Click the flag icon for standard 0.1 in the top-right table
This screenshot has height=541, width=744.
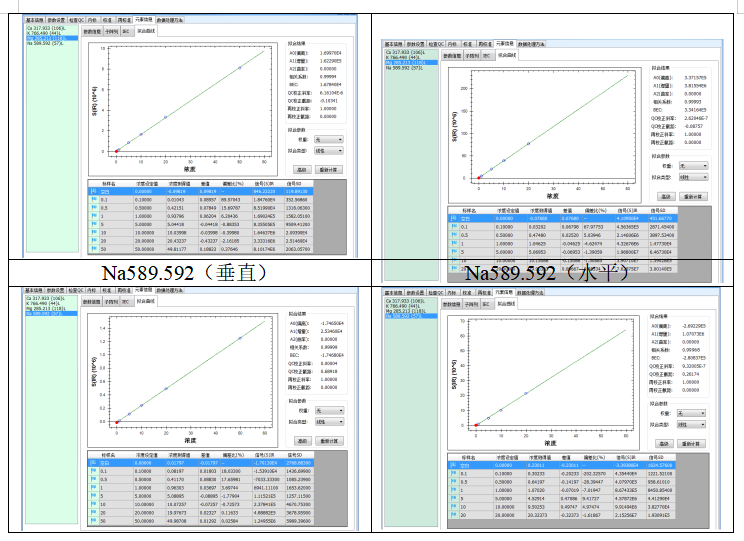click(453, 226)
